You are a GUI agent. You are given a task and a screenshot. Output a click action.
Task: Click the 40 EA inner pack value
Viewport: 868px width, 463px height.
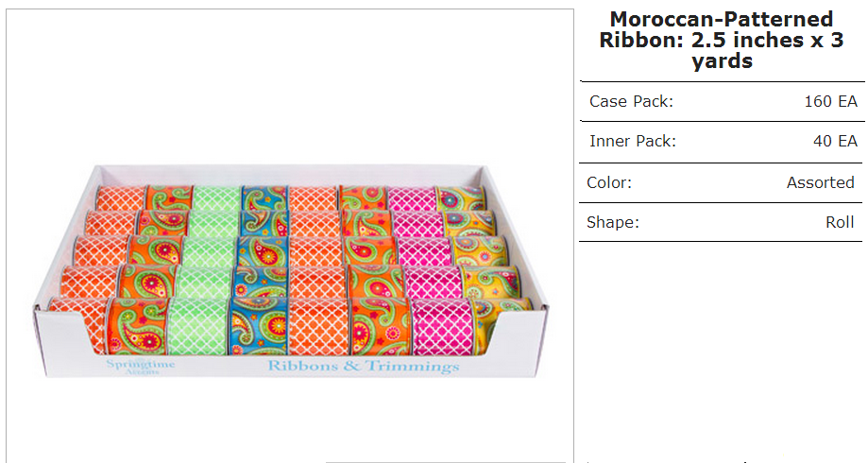[x=835, y=141]
